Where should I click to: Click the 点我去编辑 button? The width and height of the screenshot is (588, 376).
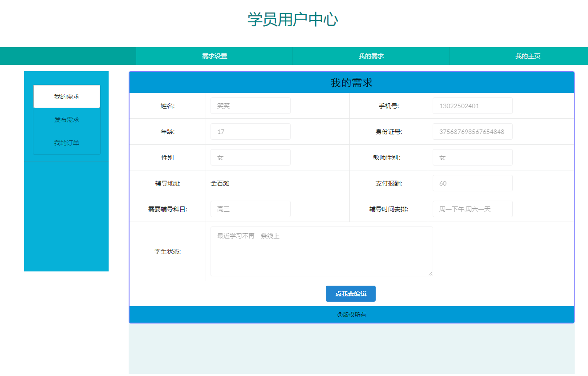(x=351, y=293)
